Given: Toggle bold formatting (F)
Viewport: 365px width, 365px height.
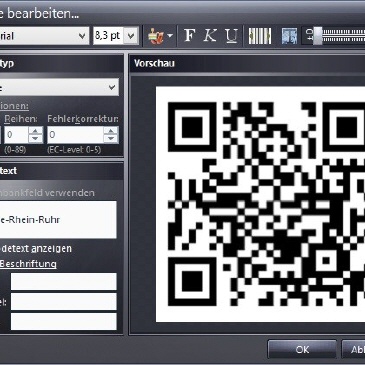Looking at the screenshot, I should [189, 36].
